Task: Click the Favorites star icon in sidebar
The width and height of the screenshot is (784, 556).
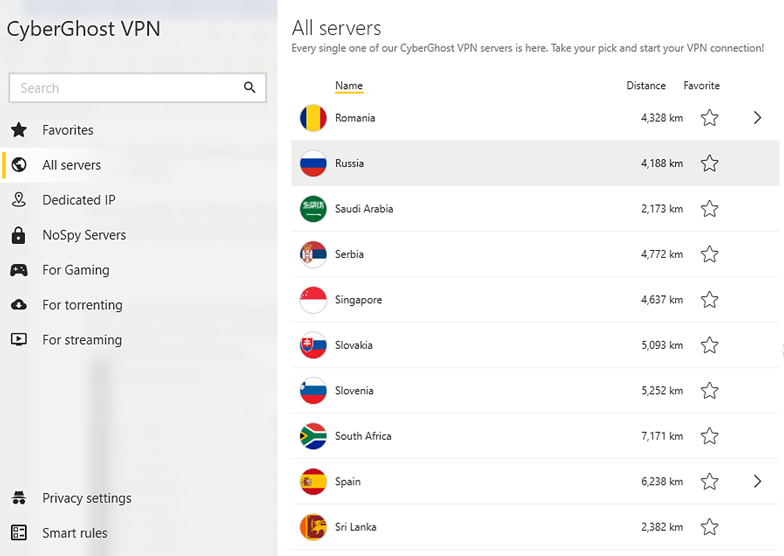Action: (x=19, y=130)
